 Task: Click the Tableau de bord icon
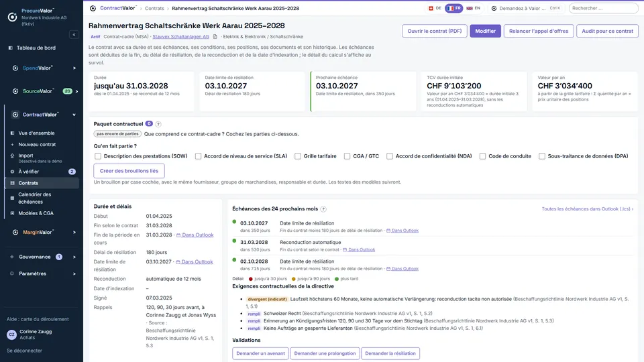(11, 48)
